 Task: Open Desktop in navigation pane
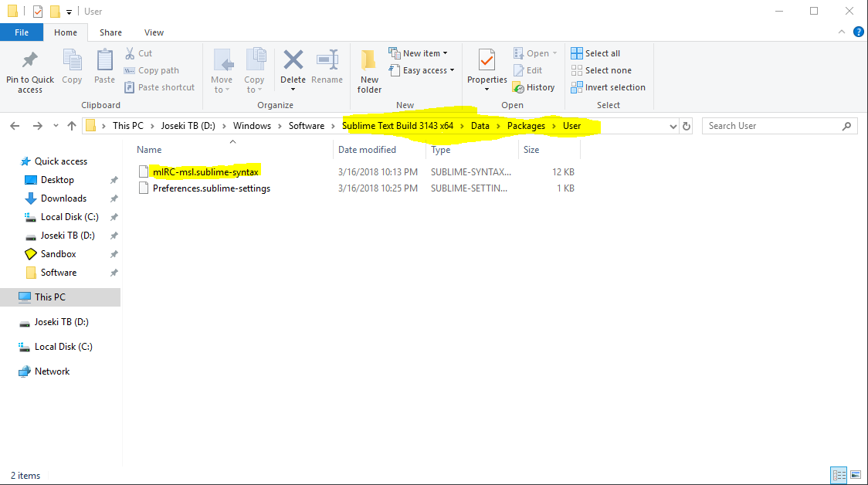point(57,180)
